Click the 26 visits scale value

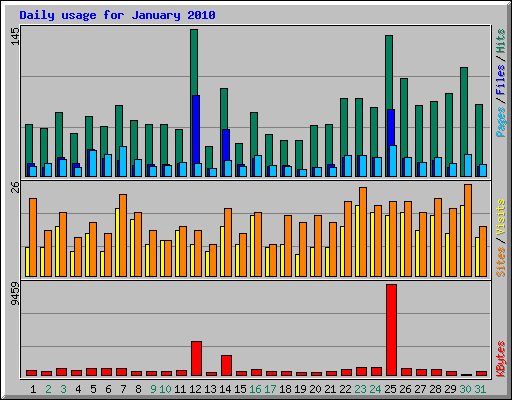[x=15, y=187]
